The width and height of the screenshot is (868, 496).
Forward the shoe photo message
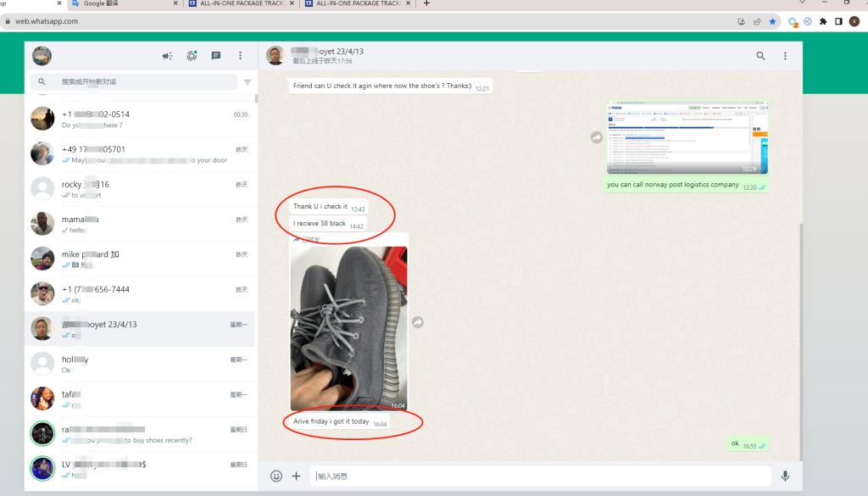[x=418, y=322]
